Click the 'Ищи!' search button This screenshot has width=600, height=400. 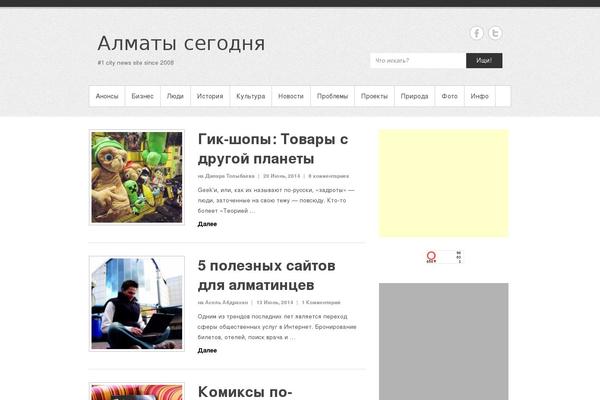click(484, 60)
